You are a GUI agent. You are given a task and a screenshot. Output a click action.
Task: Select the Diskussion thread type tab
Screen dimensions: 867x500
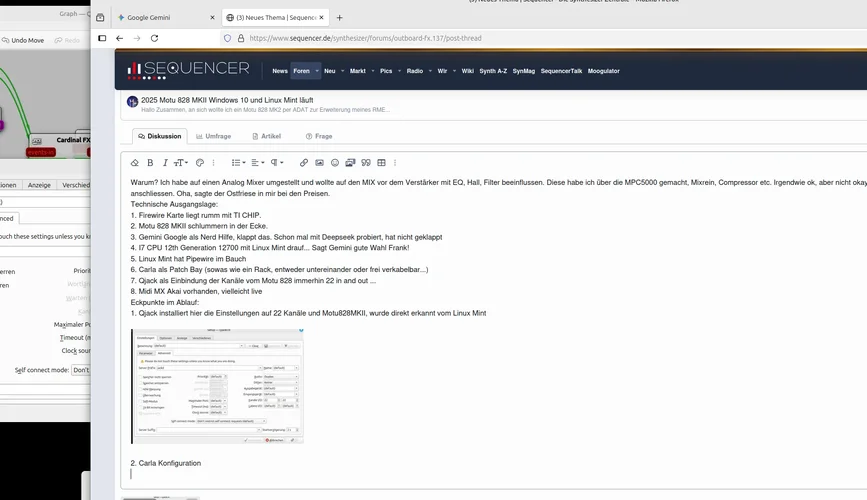click(160, 136)
